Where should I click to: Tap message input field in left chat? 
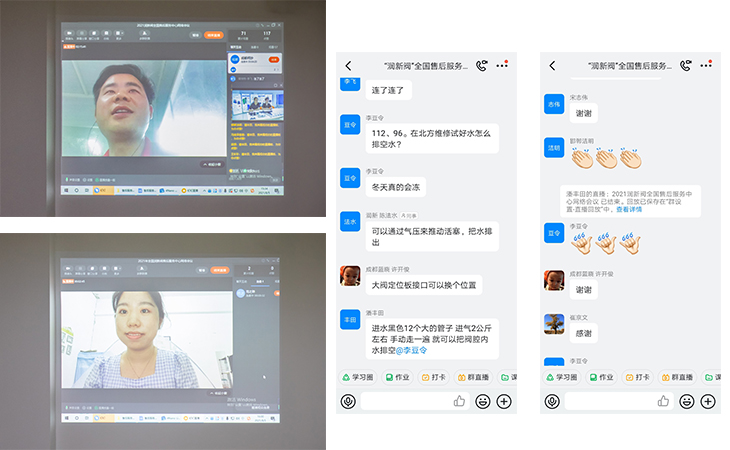pyautogui.click(x=404, y=401)
